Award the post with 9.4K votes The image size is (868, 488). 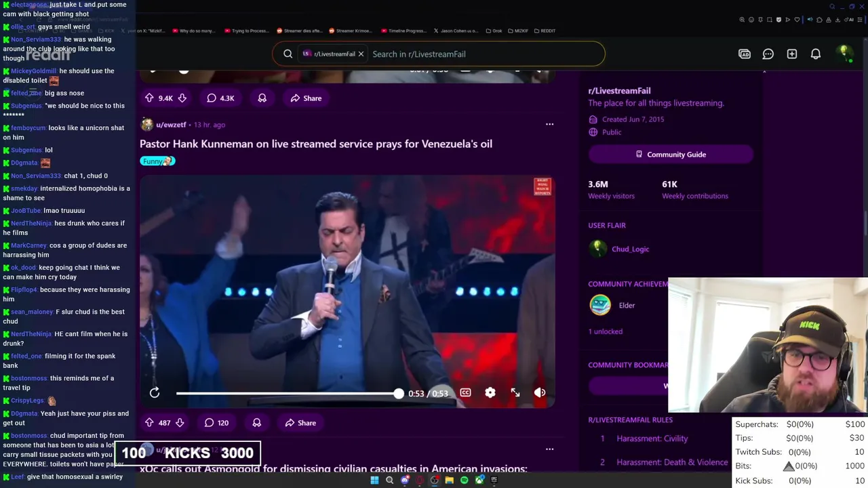[x=262, y=98]
